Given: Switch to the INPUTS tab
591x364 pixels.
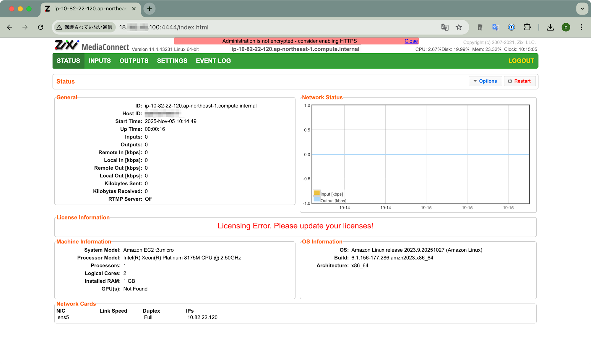Looking at the screenshot, I should point(100,61).
